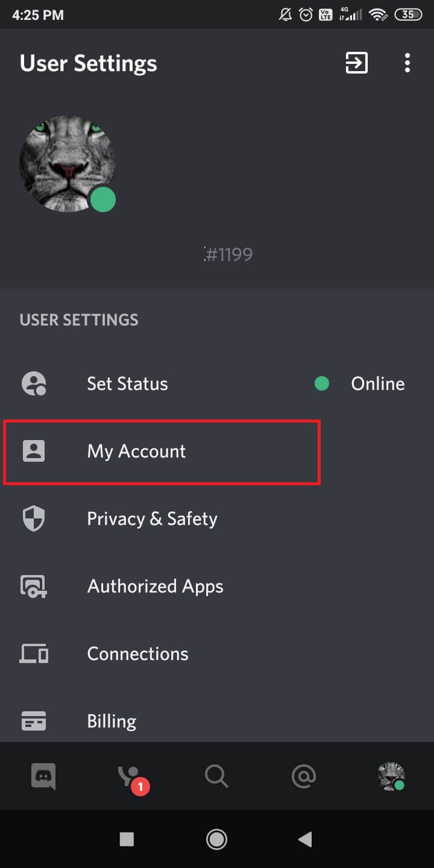Tap the Billing credit card icon
Viewport: 434px width, 868px height.
click(x=34, y=721)
